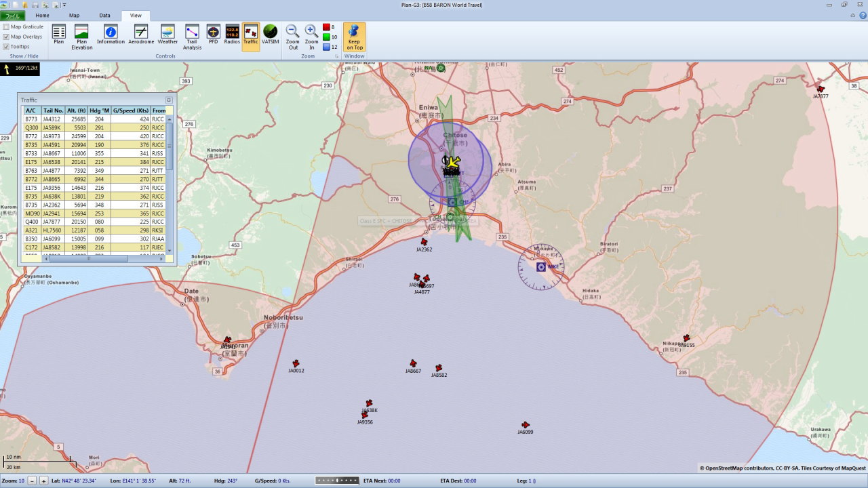This screenshot has width=868, height=488.
Task: Sort traffic by From column header
Action: coord(158,110)
